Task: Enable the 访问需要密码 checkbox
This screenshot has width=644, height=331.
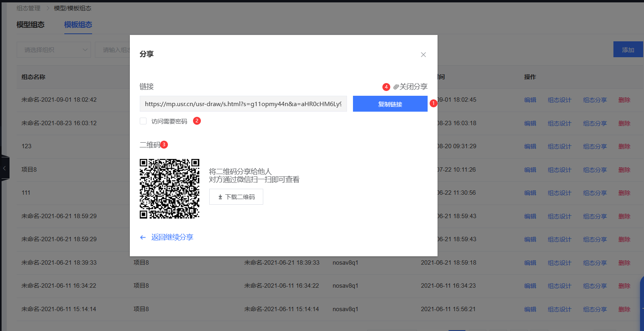Action: click(x=143, y=121)
